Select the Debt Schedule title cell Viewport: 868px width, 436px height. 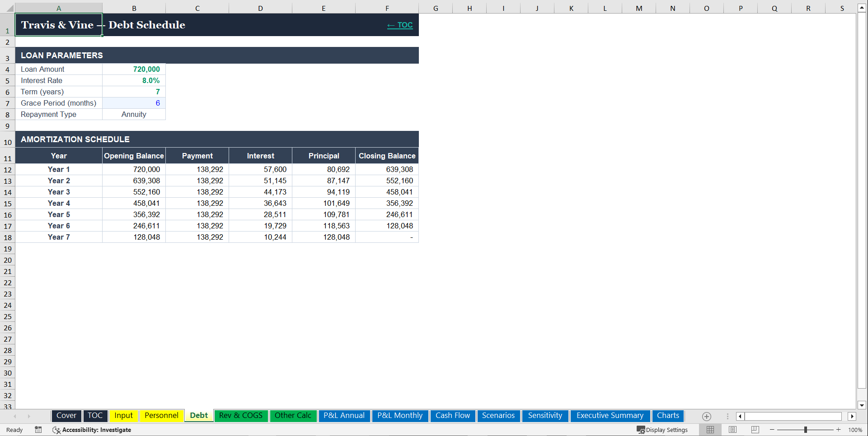(59, 25)
